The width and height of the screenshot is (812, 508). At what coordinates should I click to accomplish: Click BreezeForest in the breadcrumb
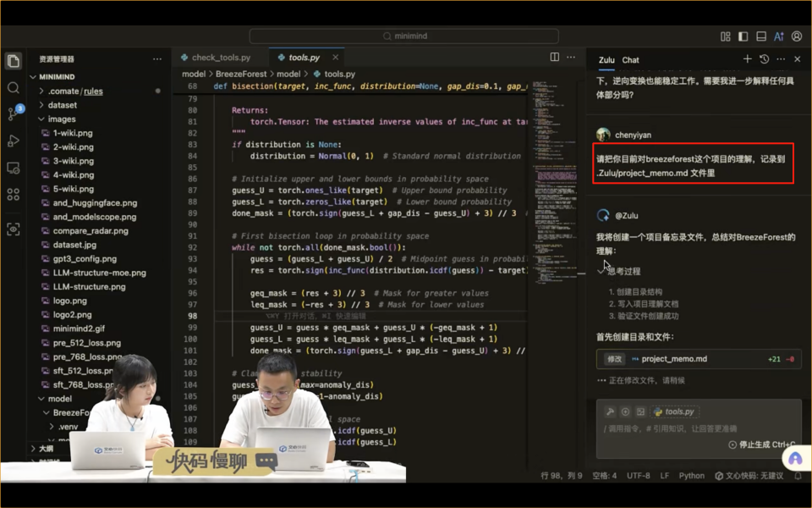pos(241,75)
